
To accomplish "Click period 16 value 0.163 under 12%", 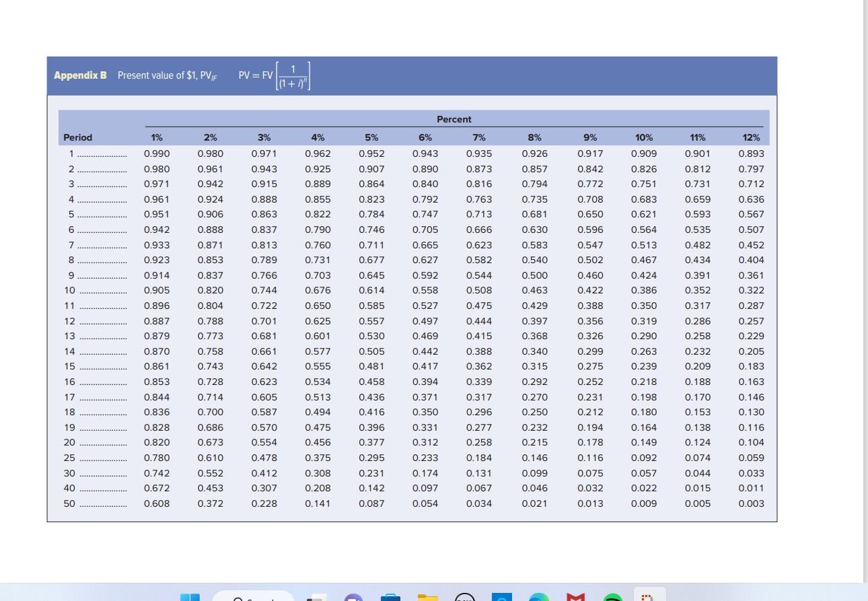I will pos(751,382).
